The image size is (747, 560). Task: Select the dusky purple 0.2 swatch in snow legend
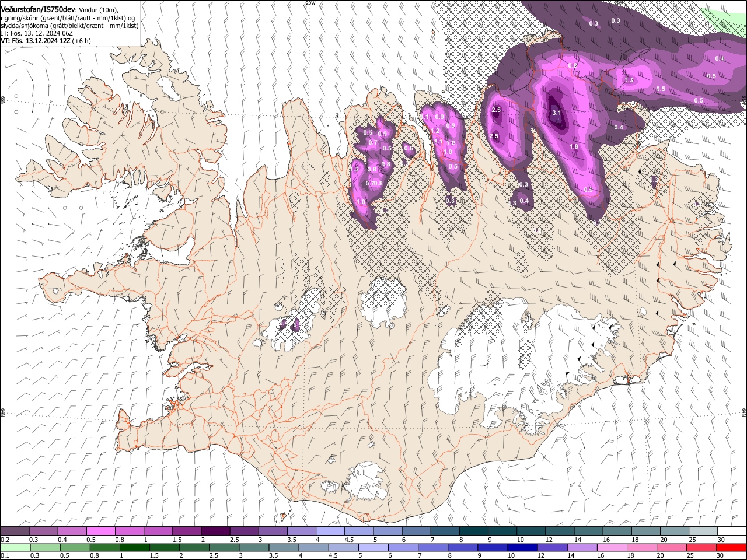click(15, 531)
